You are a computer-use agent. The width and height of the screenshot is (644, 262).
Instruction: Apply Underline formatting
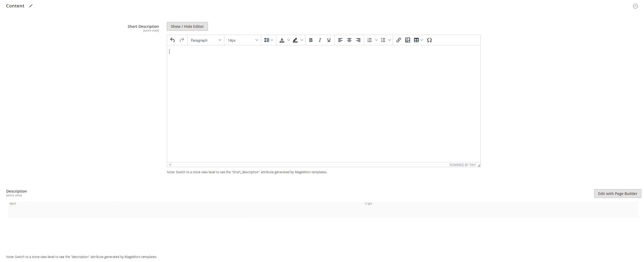click(x=329, y=40)
